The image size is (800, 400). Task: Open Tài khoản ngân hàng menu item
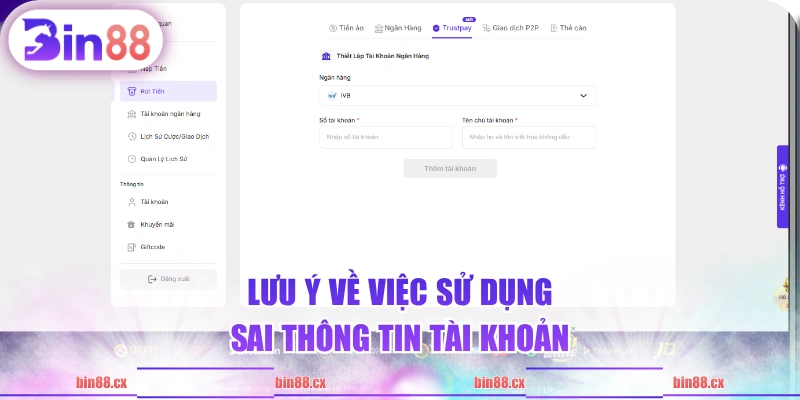168,114
